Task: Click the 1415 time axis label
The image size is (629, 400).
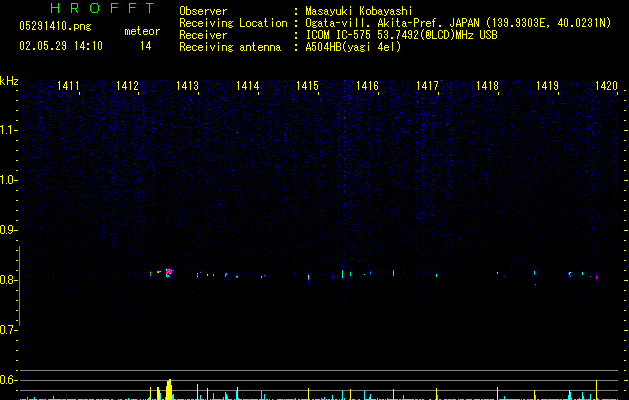Action: coord(307,86)
